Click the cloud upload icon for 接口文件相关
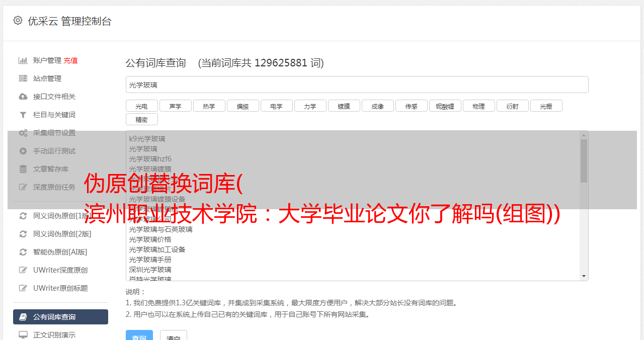The width and height of the screenshot is (644, 340). click(23, 97)
